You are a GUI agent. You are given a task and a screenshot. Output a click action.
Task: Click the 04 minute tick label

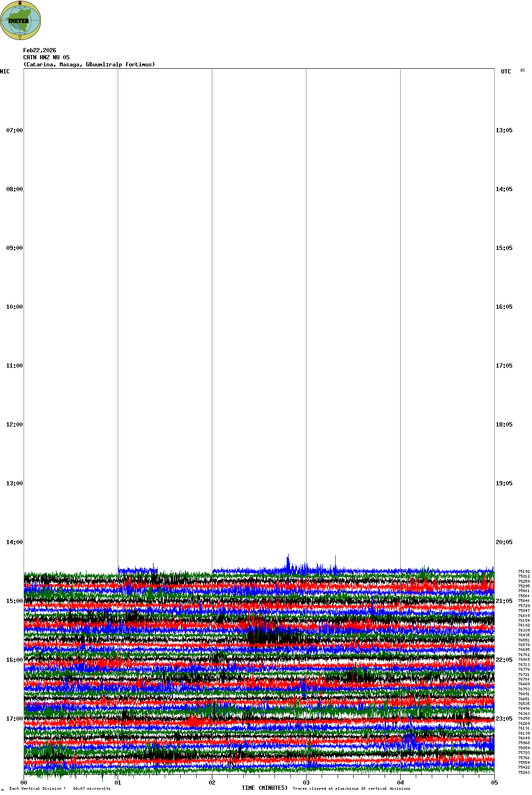tap(400, 783)
